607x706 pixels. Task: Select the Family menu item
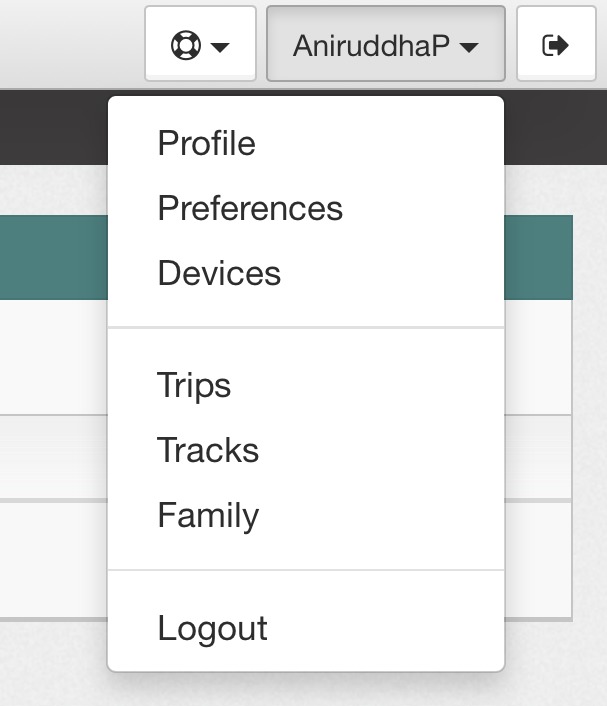(x=208, y=515)
